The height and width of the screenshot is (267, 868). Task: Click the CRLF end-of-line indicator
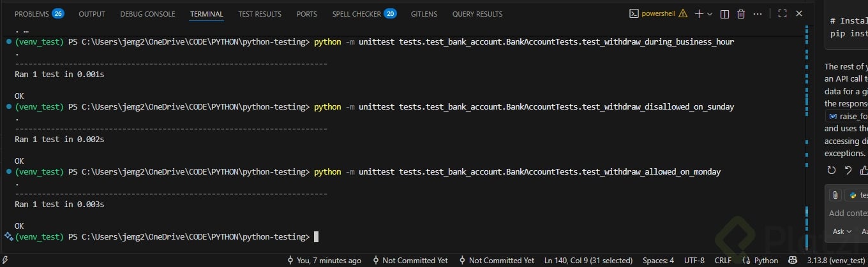(x=723, y=260)
